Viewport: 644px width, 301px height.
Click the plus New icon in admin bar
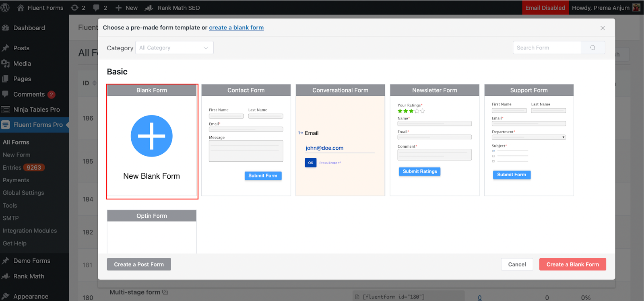[118, 8]
